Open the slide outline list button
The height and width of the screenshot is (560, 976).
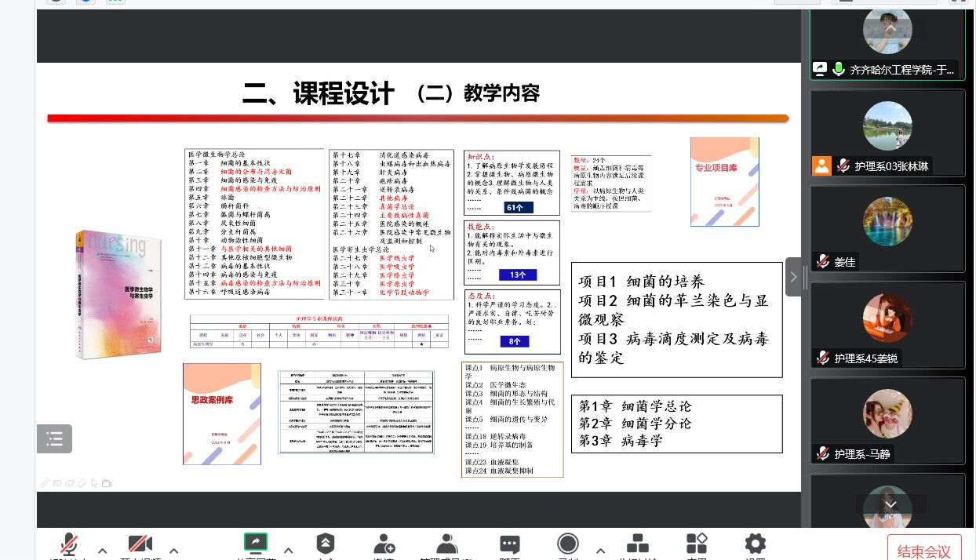(x=54, y=439)
